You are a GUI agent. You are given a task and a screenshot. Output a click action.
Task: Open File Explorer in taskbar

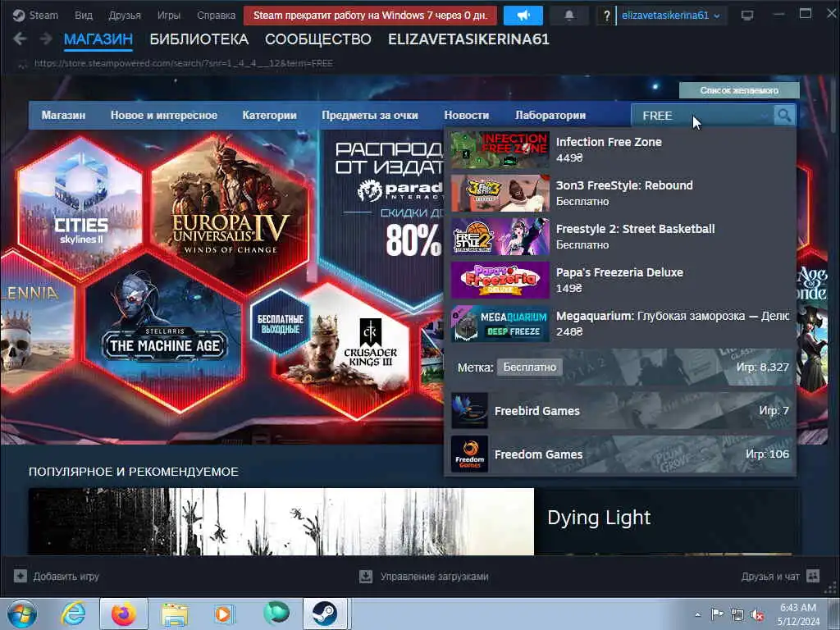(x=175, y=614)
